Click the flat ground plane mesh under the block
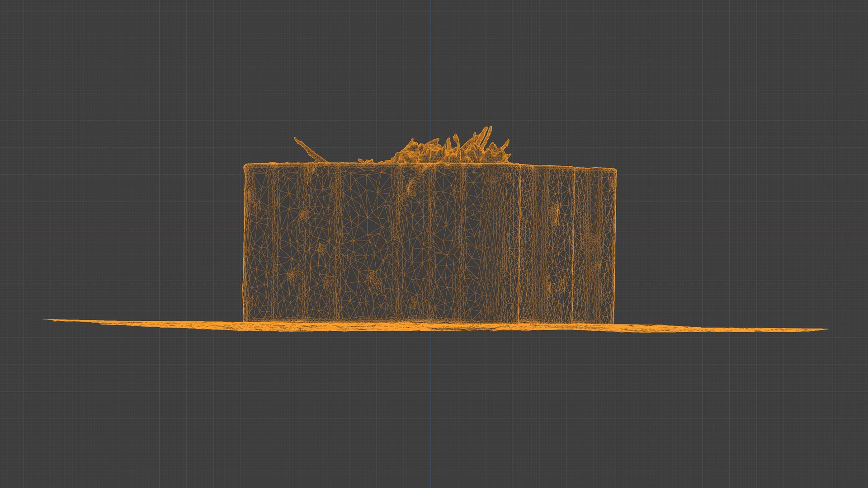This screenshot has width=868, height=488. point(436,326)
